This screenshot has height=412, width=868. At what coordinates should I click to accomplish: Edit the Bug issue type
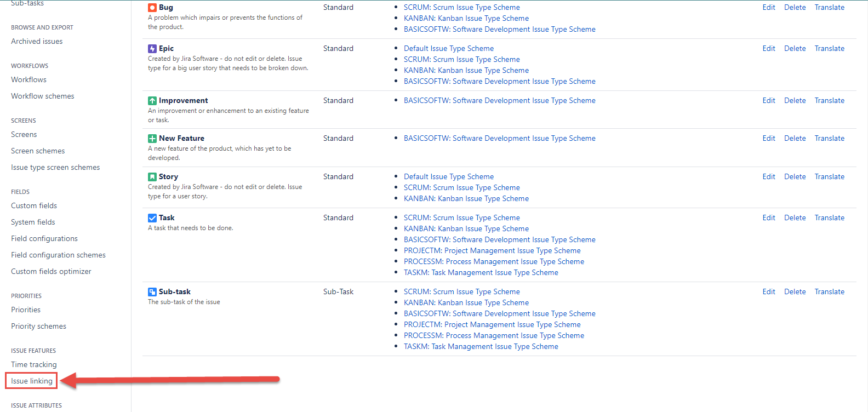(x=768, y=8)
